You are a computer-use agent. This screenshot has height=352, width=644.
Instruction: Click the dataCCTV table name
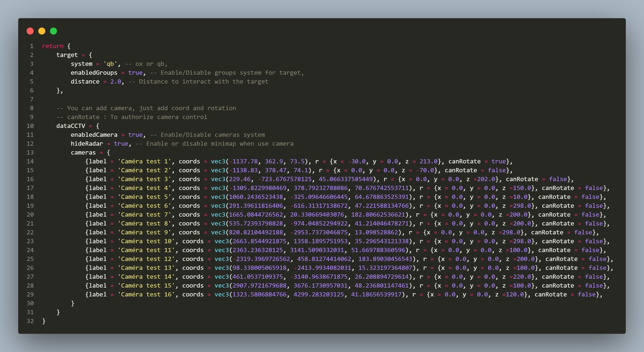coord(71,126)
